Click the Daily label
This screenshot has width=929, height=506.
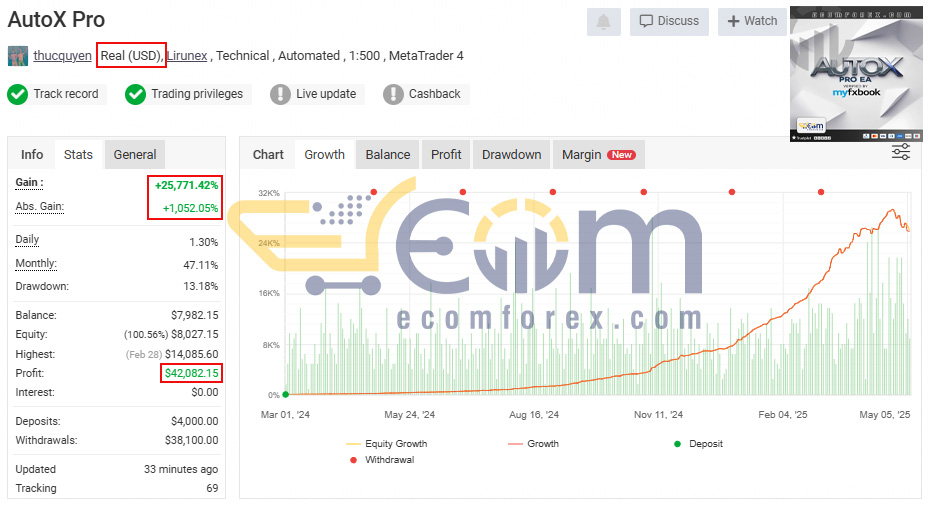pyautogui.click(x=27, y=239)
